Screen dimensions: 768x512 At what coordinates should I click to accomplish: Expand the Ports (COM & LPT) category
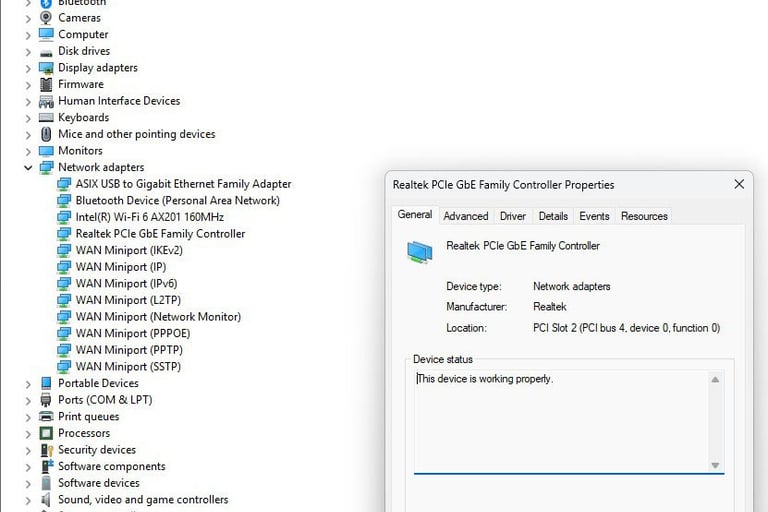[28, 400]
